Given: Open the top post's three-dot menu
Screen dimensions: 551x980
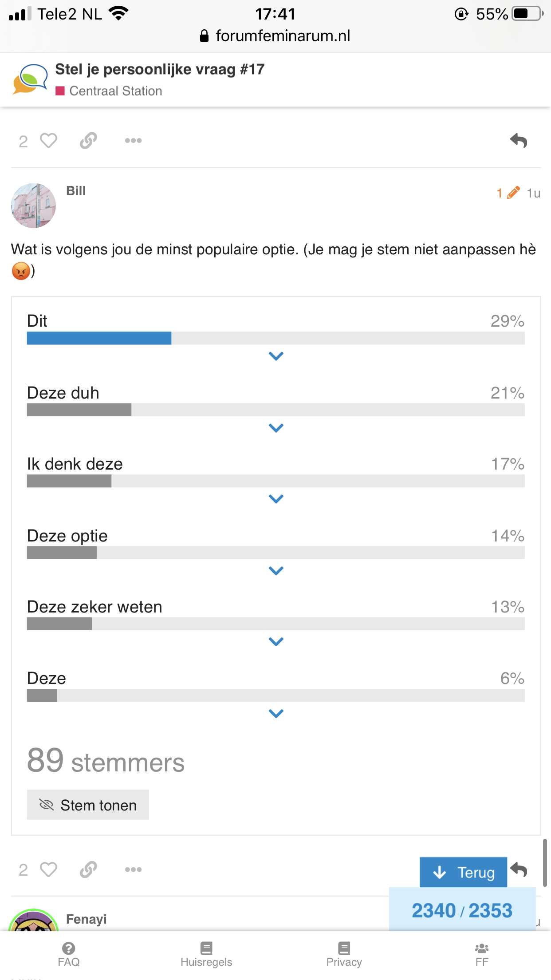Looking at the screenshot, I should click(133, 141).
